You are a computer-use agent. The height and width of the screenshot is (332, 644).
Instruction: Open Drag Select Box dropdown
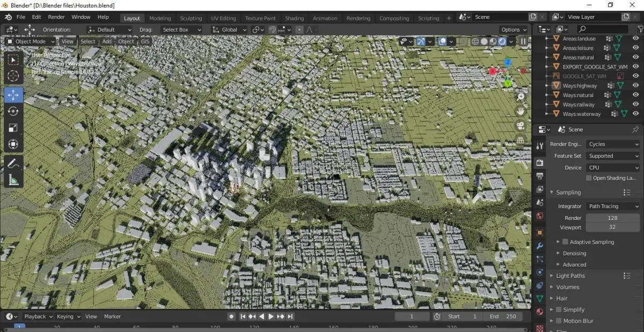tap(181, 29)
